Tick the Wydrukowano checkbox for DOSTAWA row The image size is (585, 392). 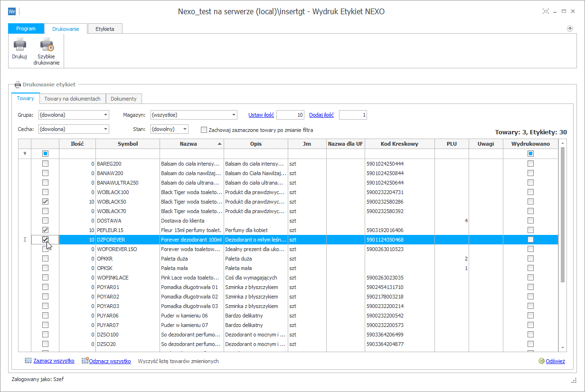[x=530, y=221]
